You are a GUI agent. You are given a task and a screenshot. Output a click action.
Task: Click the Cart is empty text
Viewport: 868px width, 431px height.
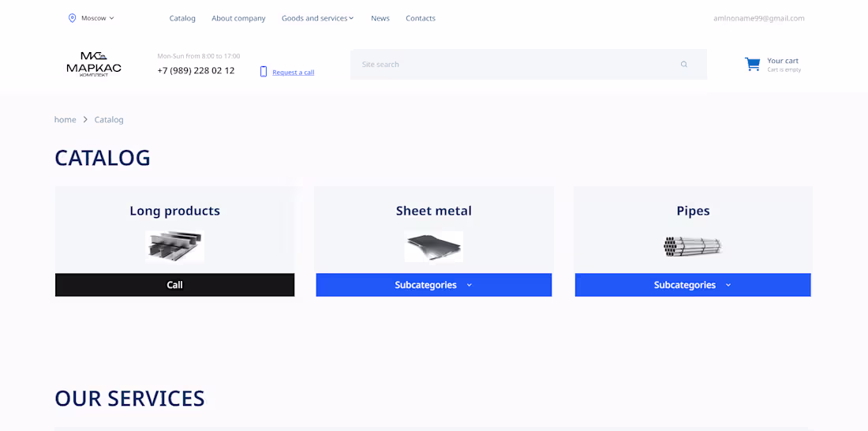784,69
